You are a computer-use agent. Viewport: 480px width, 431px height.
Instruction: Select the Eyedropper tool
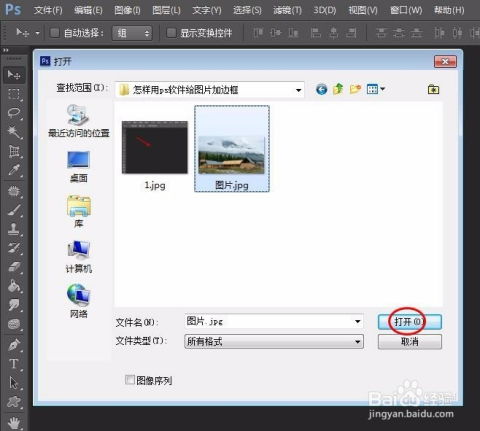pos(14,170)
